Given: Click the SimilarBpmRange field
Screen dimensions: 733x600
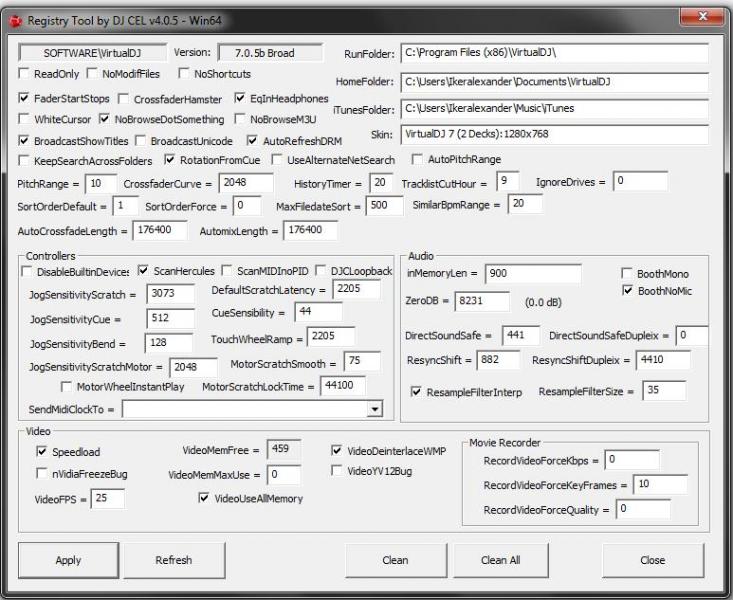Looking at the screenshot, I should (525, 204).
